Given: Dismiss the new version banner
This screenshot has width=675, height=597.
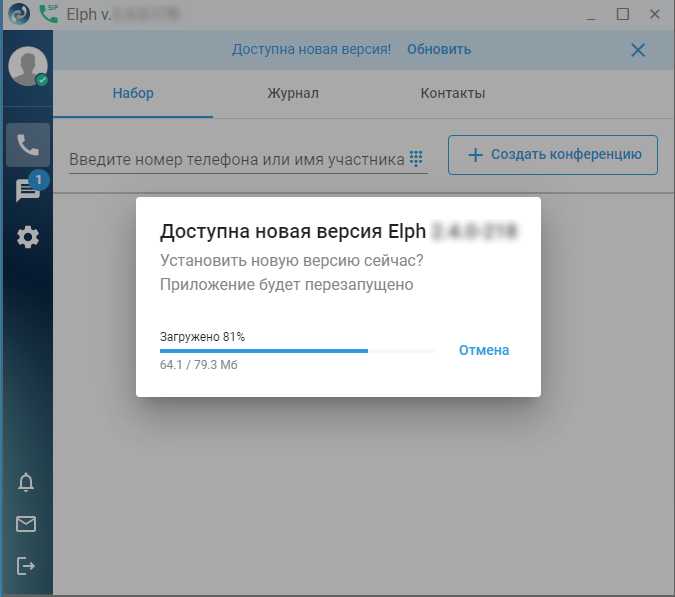Looking at the screenshot, I should (x=638, y=50).
